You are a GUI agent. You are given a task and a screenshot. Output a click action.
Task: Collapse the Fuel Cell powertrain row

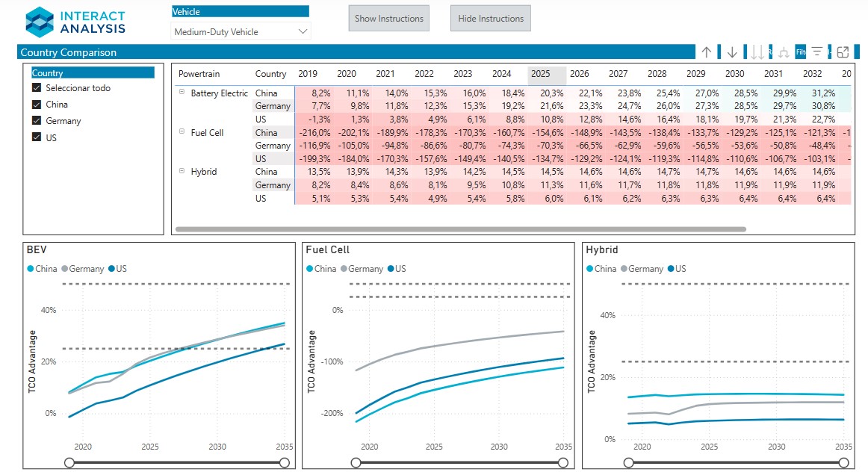coord(182,131)
